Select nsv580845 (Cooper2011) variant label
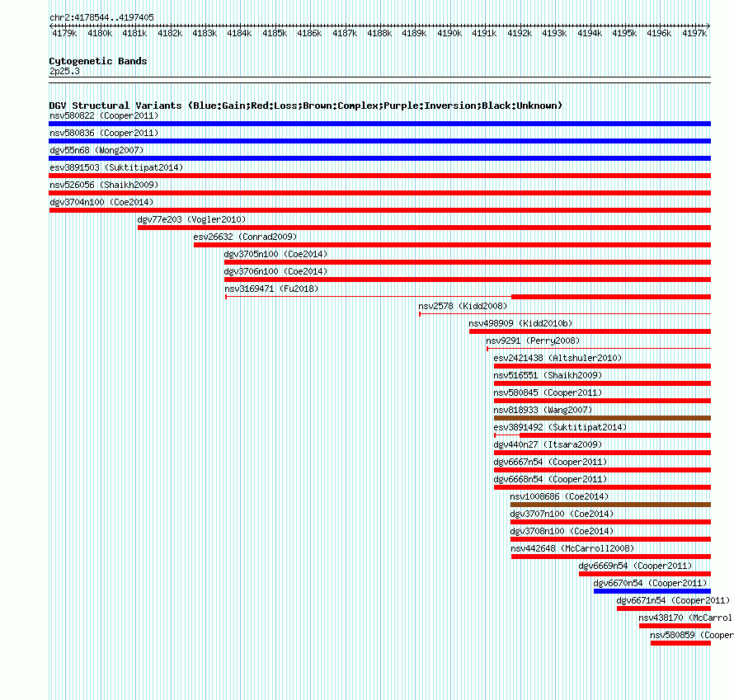Screen dimensions: 734x700 tap(548, 392)
